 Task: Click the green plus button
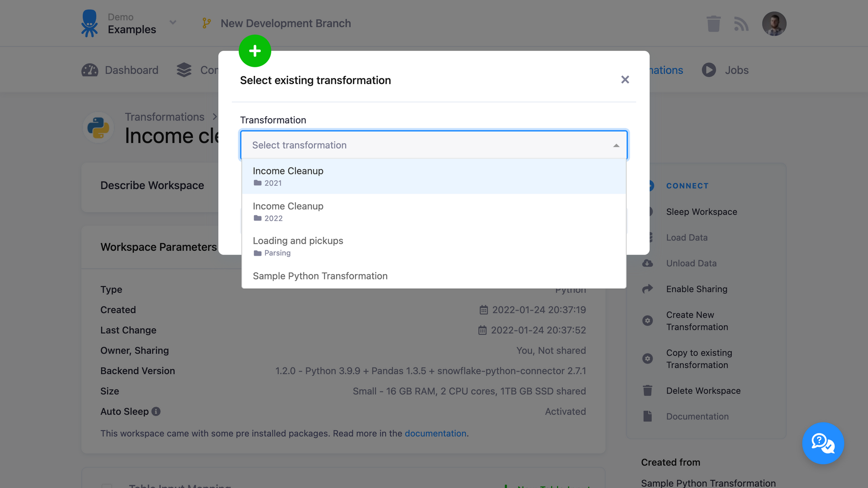click(255, 51)
